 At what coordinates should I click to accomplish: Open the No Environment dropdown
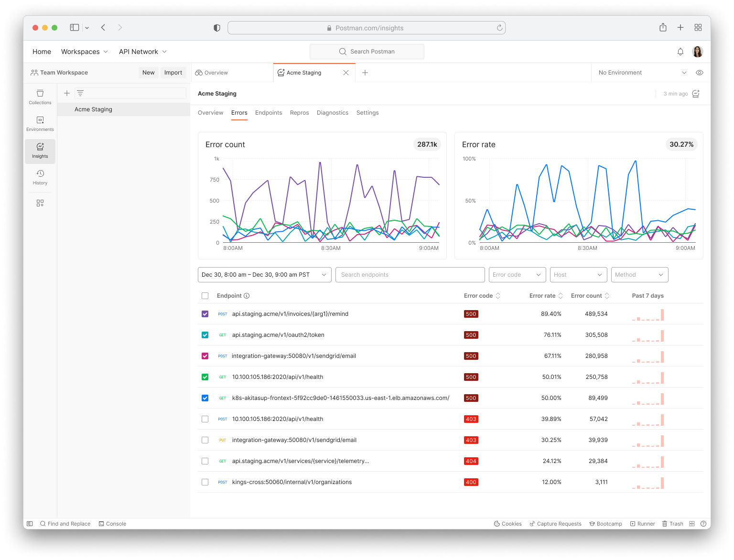[x=642, y=73]
